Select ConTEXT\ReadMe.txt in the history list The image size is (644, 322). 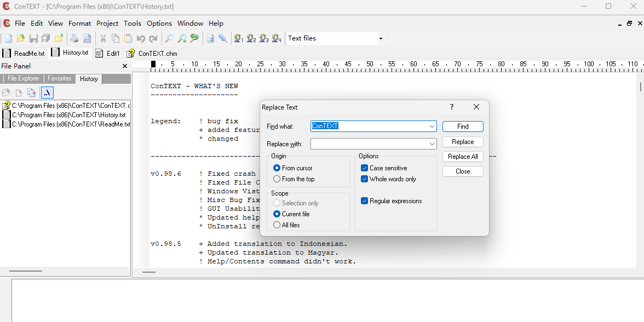66,124
